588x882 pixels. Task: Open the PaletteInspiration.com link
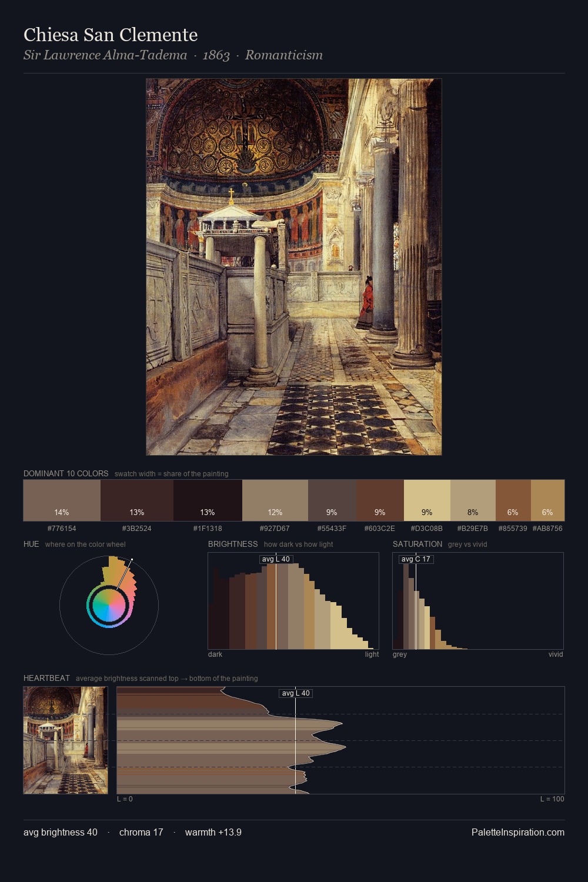518,832
